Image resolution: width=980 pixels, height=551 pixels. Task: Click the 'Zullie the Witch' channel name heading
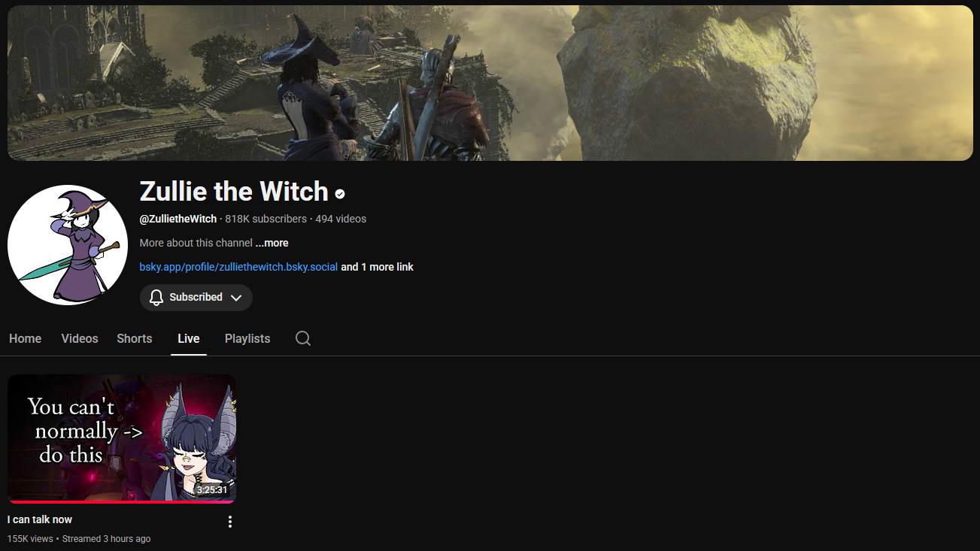(x=234, y=192)
